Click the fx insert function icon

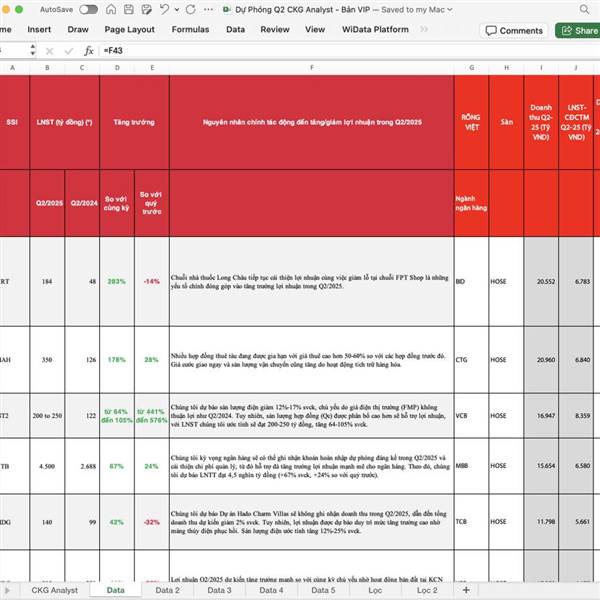tap(89, 51)
